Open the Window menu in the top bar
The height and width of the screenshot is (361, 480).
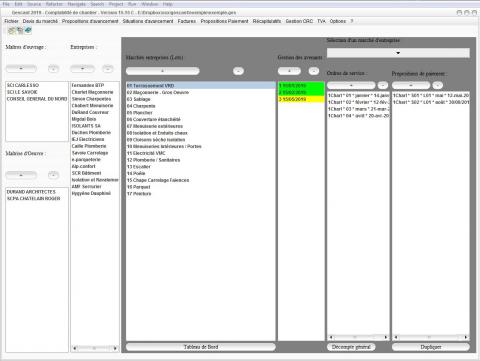click(x=150, y=4)
